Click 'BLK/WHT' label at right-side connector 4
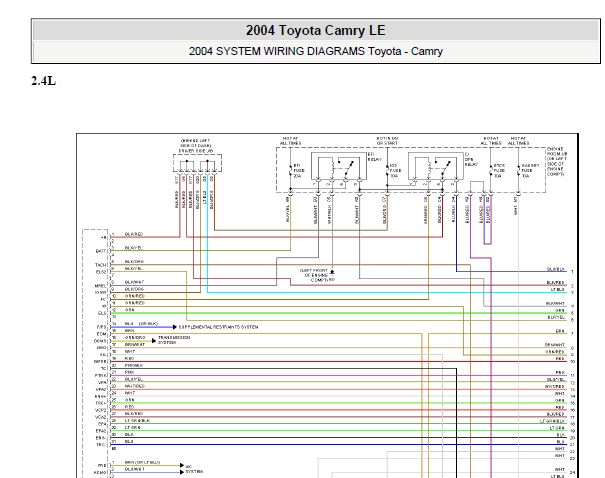 tap(555, 304)
